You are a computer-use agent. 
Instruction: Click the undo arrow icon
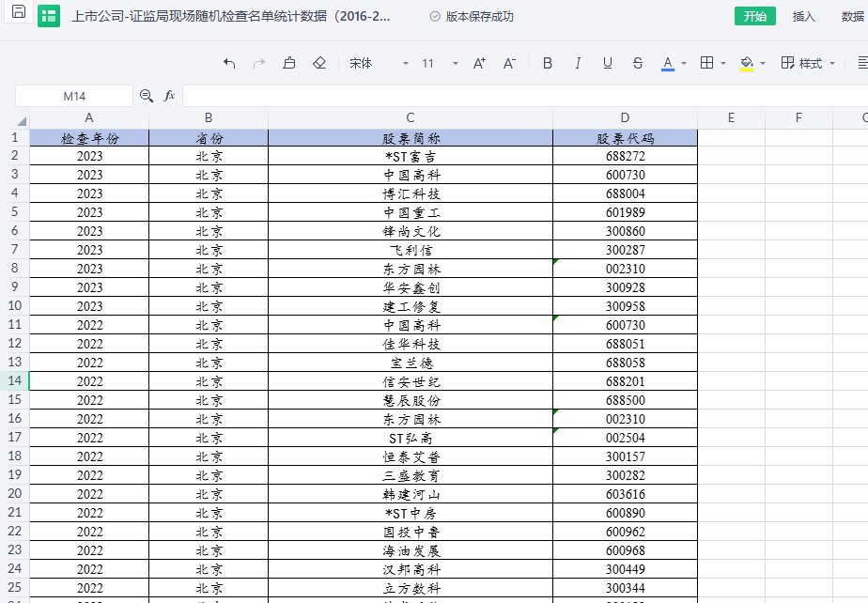(x=229, y=63)
